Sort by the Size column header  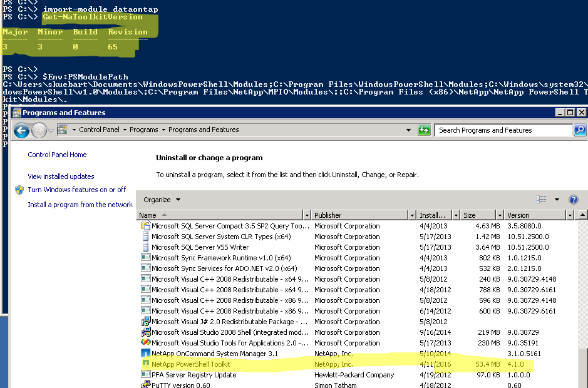[x=478, y=215]
